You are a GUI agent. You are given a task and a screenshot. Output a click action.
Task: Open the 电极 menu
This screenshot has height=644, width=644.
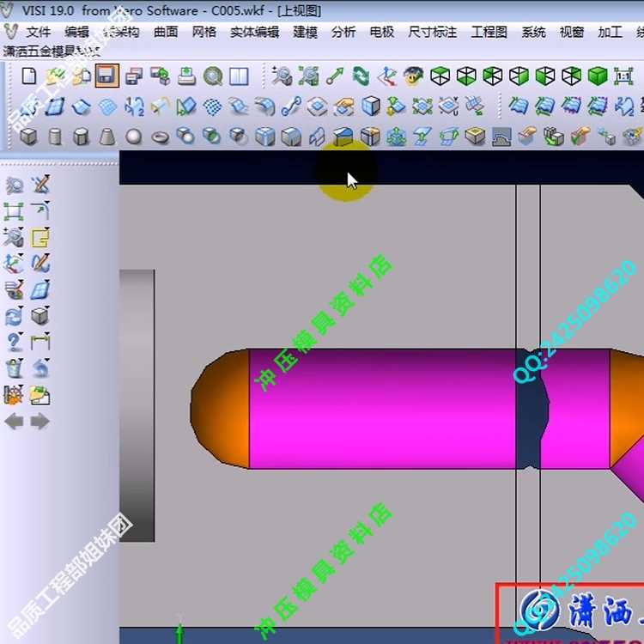coord(382,32)
